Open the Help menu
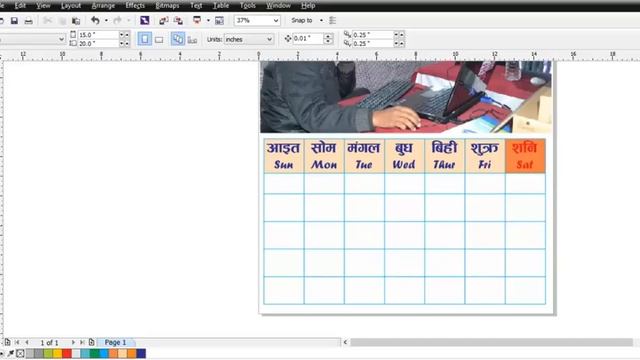The width and height of the screenshot is (640, 360). coord(308,6)
